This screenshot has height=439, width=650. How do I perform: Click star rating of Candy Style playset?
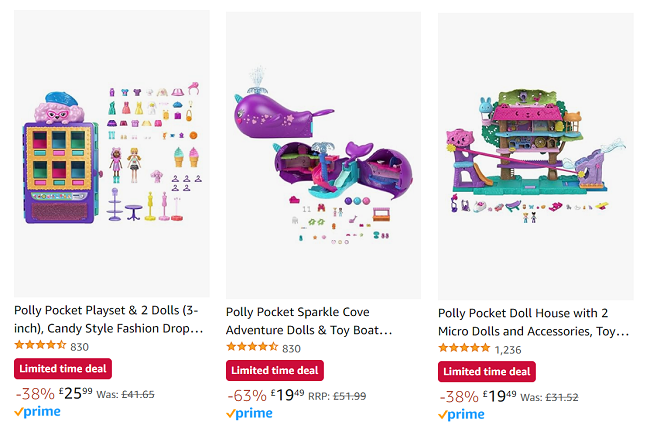tap(40, 345)
